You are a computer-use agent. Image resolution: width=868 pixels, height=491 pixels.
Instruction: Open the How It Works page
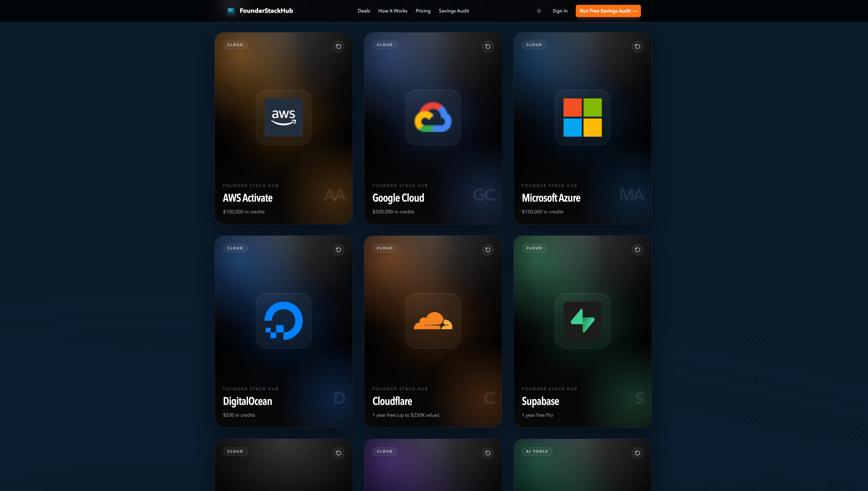point(392,11)
